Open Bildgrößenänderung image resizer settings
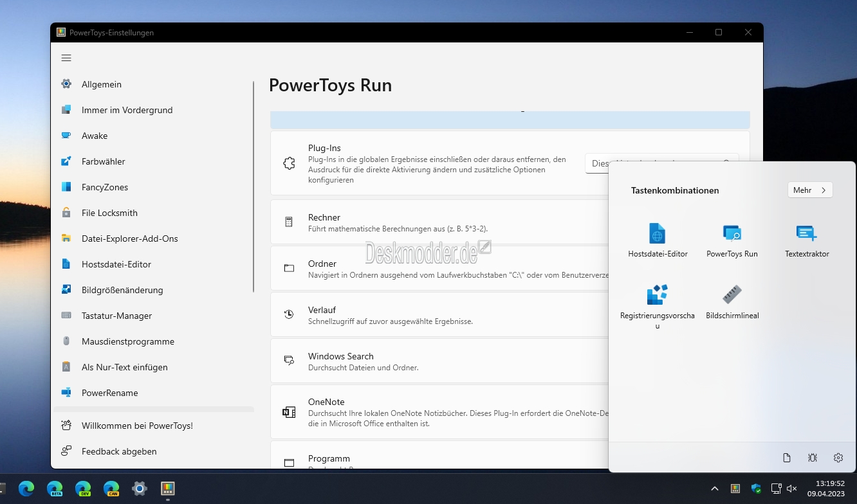Image resolution: width=857 pixels, height=504 pixels. click(x=154, y=290)
